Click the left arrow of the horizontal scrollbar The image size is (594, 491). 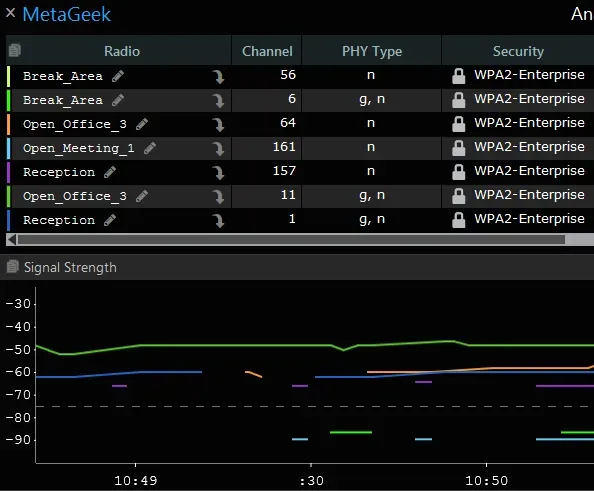pyautogui.click(x=12, y=239)
